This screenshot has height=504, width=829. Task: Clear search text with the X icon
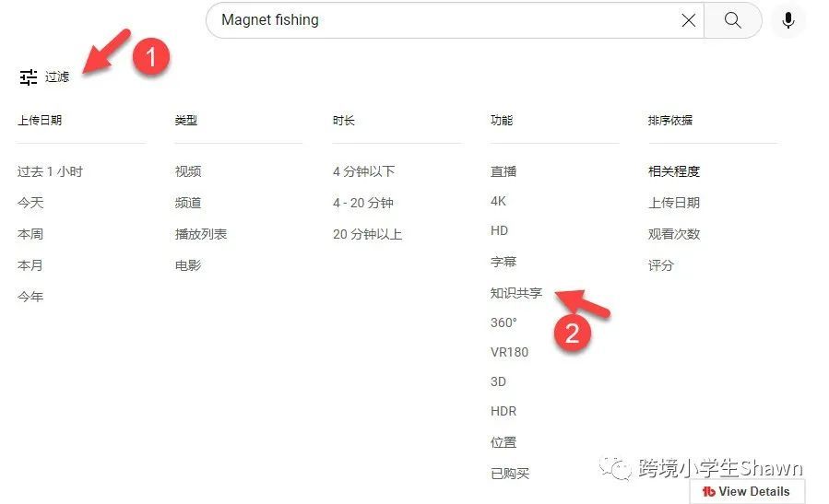pos(688,20)
